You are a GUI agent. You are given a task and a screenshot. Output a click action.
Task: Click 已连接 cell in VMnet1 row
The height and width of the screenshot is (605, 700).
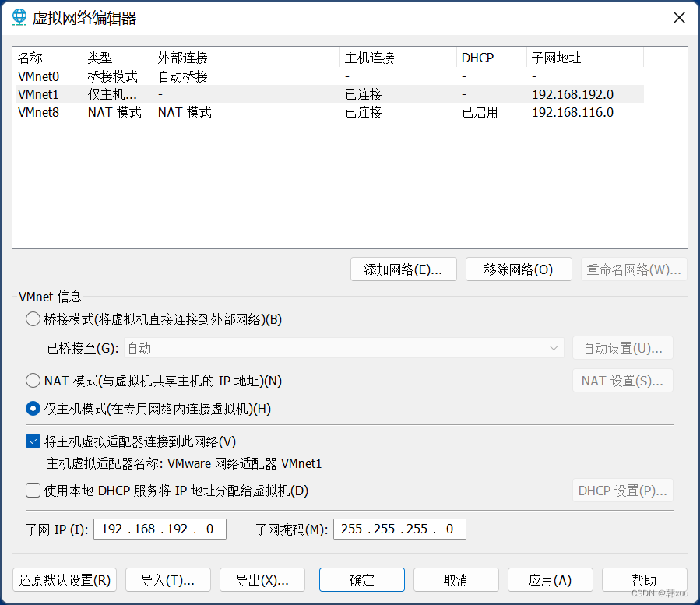(364, 94)
